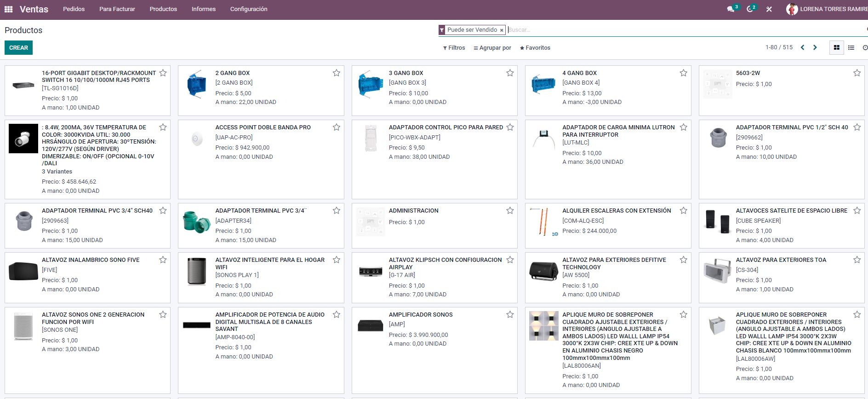Go to next page of products
The height and width of the screenshot is (399, 868).
[815, 47]
